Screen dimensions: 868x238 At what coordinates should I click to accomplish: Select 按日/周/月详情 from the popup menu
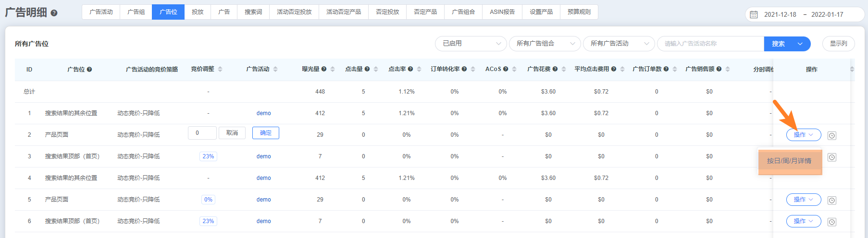click(x=789, y=161)
